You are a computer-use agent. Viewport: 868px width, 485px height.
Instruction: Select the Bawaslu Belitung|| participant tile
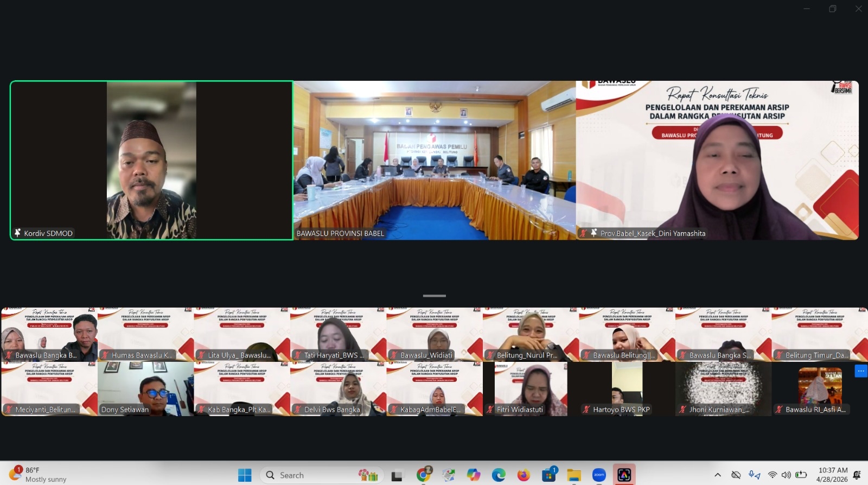pos(627,335)
